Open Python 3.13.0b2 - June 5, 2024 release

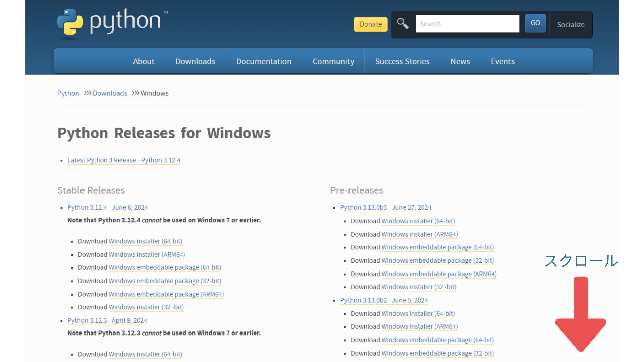tap(384, 300)
